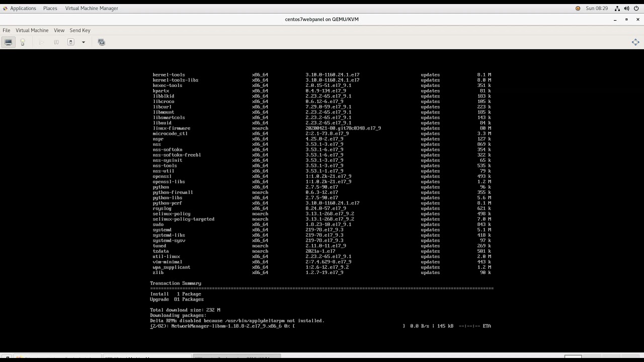The width and height of the screenshot is (644, 362).
Task: Open the manage VM snapshots view
Action: [x=101, y=42]
